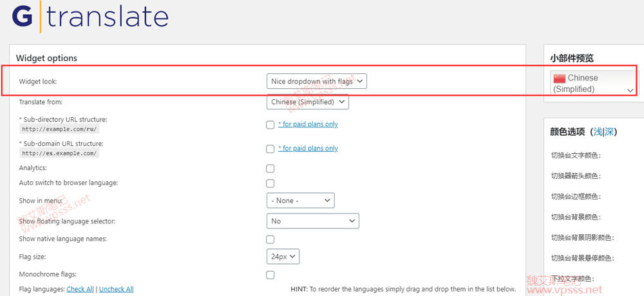Image resolution: width=644 pixels, height=296 pixels.
Task: Open the Show in menu dropdown
Action: pyautogui.click(x=300, y=201)
